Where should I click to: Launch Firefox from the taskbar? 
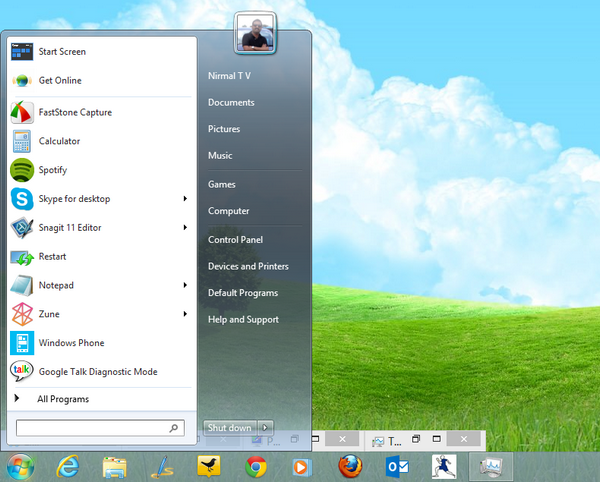pyautogui.click(x=350, y=466)
